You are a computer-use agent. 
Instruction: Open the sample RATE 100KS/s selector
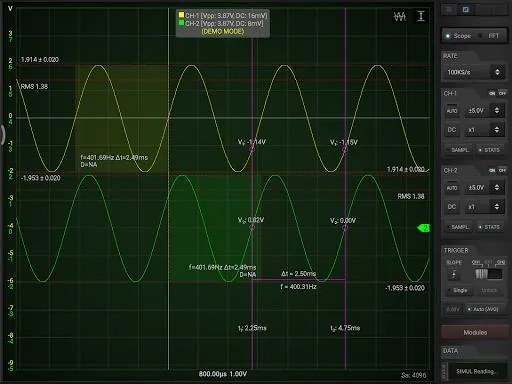(x=474, y=72)
